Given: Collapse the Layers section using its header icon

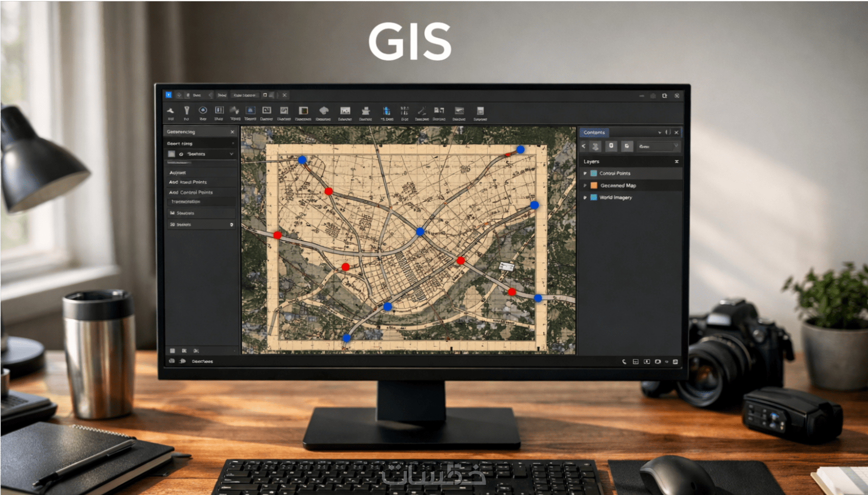Looking at the screenshot, I should tap(677, 161).
